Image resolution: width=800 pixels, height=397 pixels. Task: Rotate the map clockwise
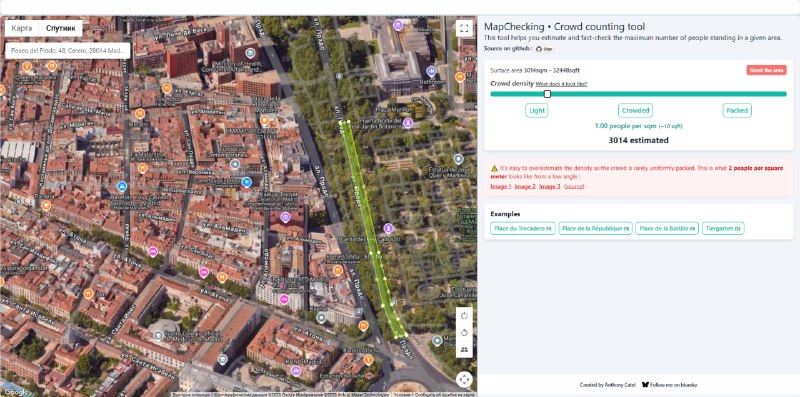pyautogui.click(x=464, y=316)
